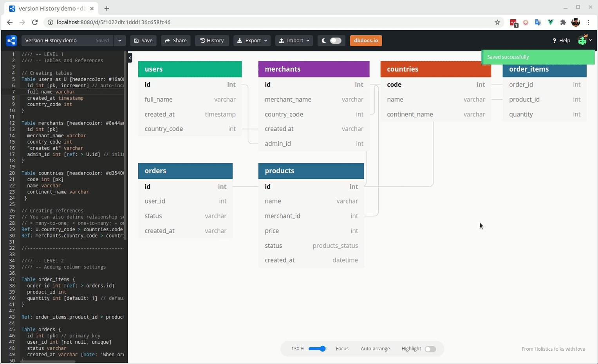The height and width of the screenshot is (364, 598).
Task: Bookmark the page with the star icon
Action: pos(497,22)
